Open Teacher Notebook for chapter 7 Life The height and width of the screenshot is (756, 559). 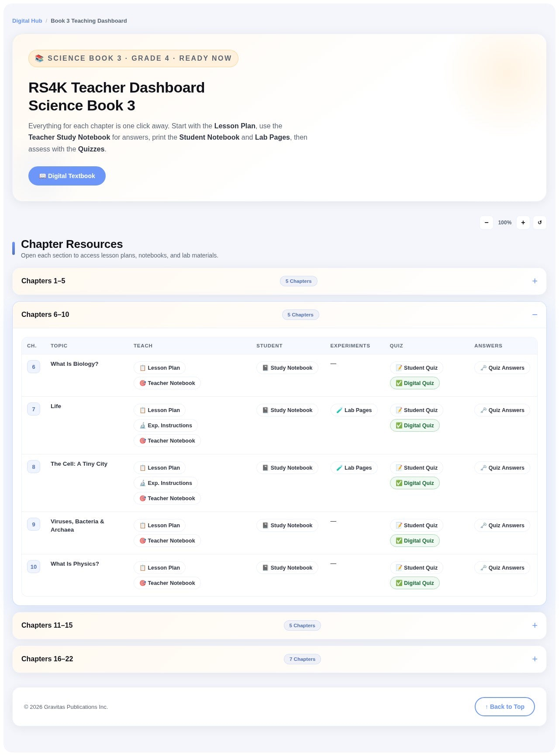[x=167, y=441]
